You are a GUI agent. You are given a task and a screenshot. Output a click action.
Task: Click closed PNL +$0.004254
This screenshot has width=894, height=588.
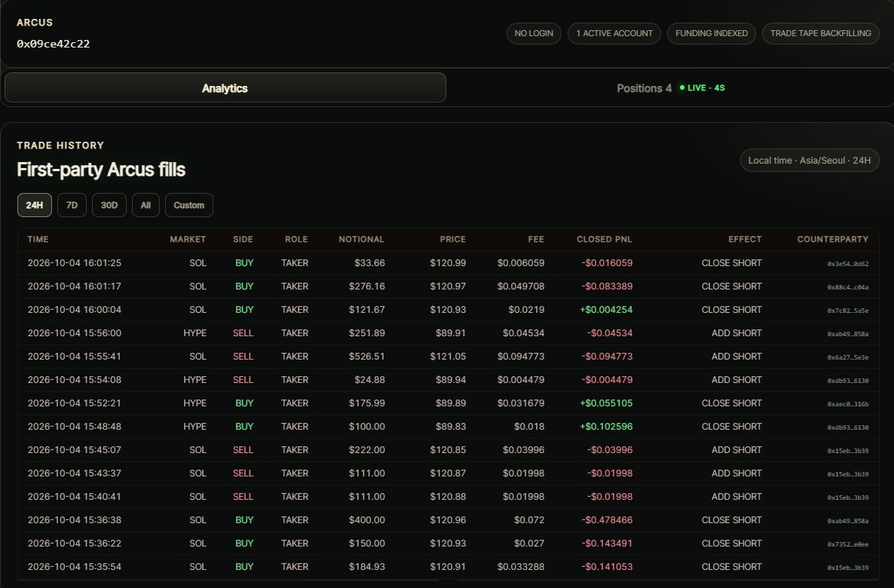point(606,310)
